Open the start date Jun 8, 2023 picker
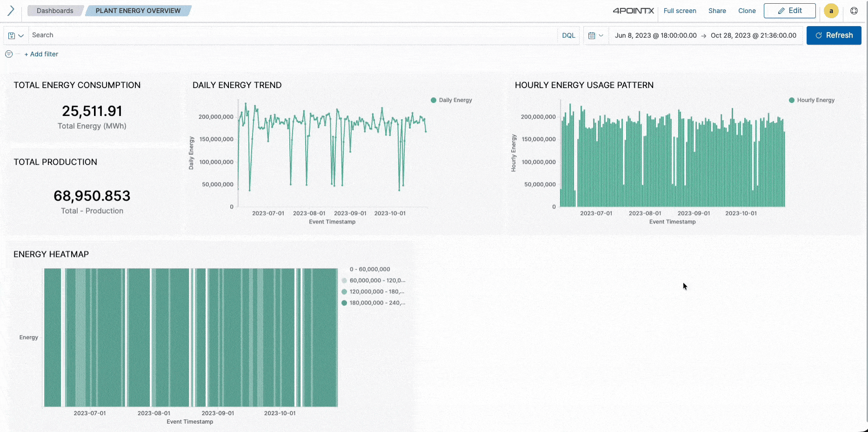The height and width of the screenshot is (432, 868). (655, 35)
